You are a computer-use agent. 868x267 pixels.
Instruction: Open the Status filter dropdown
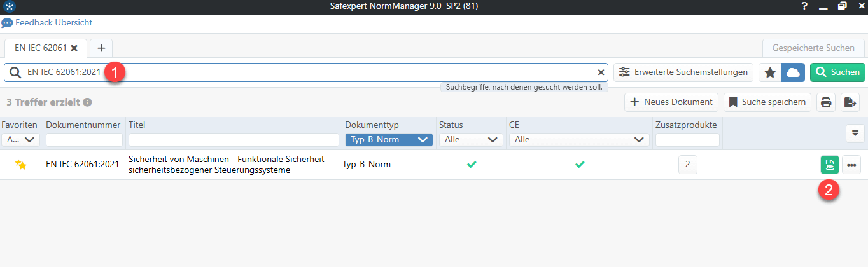(470, 140)
